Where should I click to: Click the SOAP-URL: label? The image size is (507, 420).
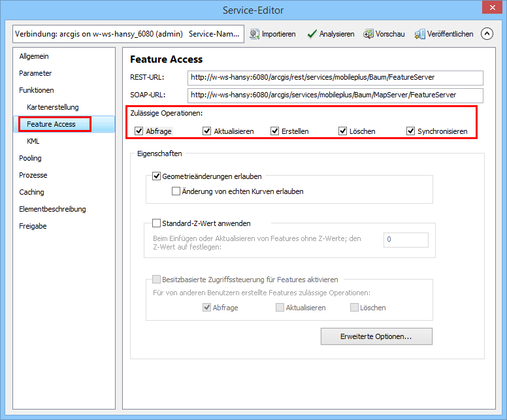click(x=148, y=95)
